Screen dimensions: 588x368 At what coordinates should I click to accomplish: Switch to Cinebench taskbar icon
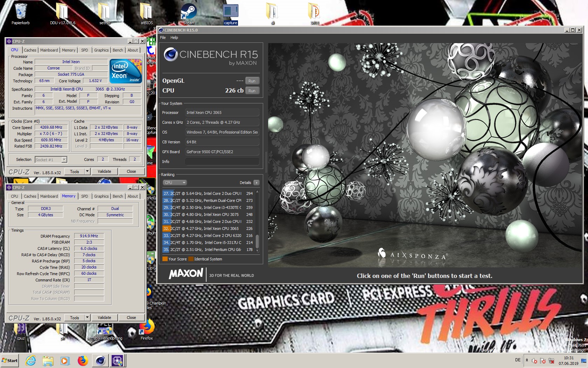[100, 360]
